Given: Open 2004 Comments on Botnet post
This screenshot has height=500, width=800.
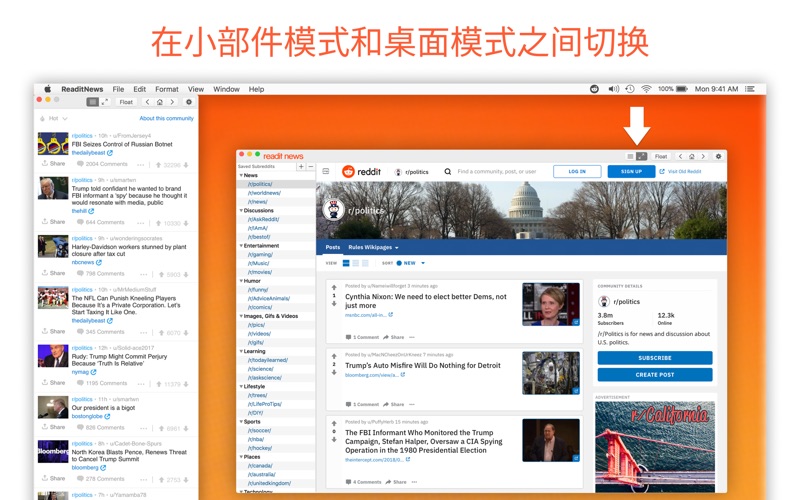Looking at the screenshot, I should click(102, 164).
